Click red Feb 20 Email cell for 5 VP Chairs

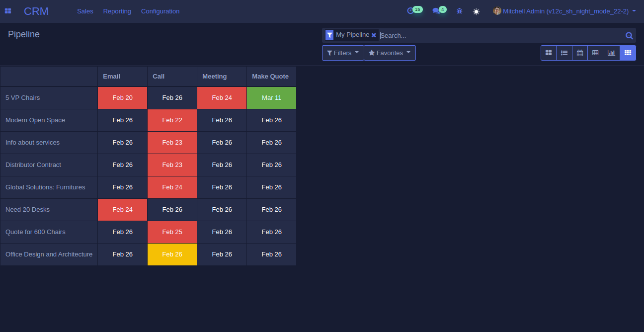tap(122, 98)
